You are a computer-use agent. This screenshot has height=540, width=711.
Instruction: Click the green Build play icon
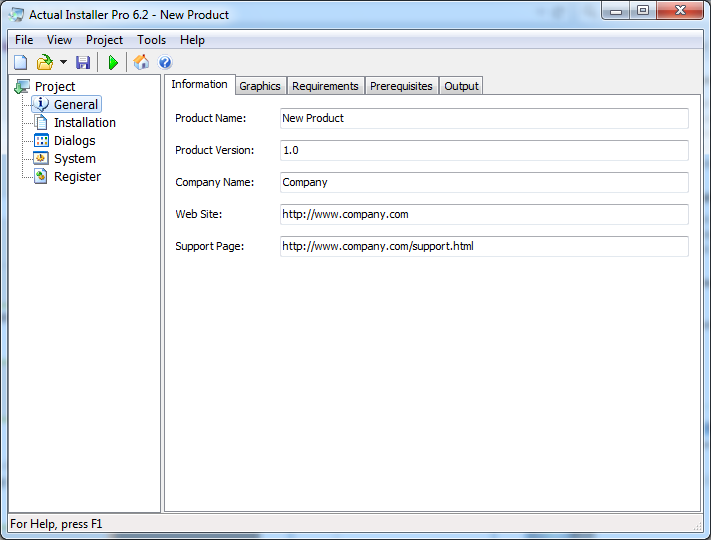[113, 62]
